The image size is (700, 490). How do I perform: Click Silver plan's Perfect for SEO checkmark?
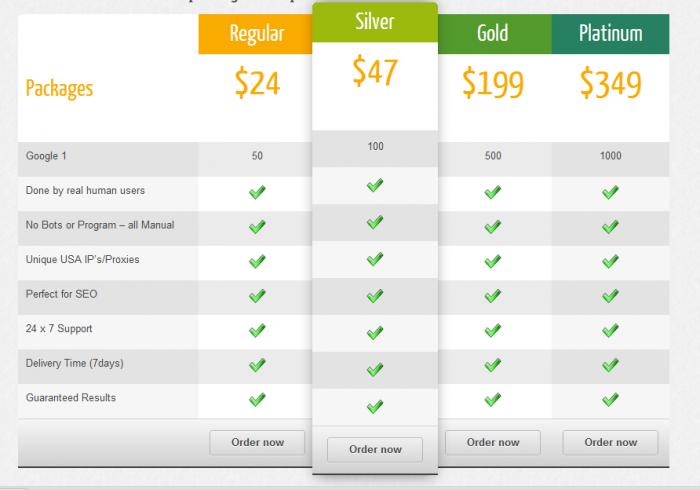(375, 295)
